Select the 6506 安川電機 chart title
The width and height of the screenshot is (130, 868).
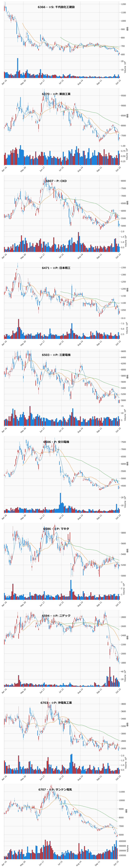pyautogui.click(x=56, y=442)
